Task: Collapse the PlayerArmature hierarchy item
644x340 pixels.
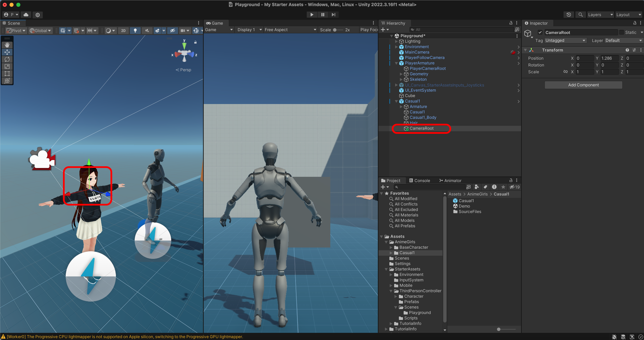Action: tap(396, 63)
